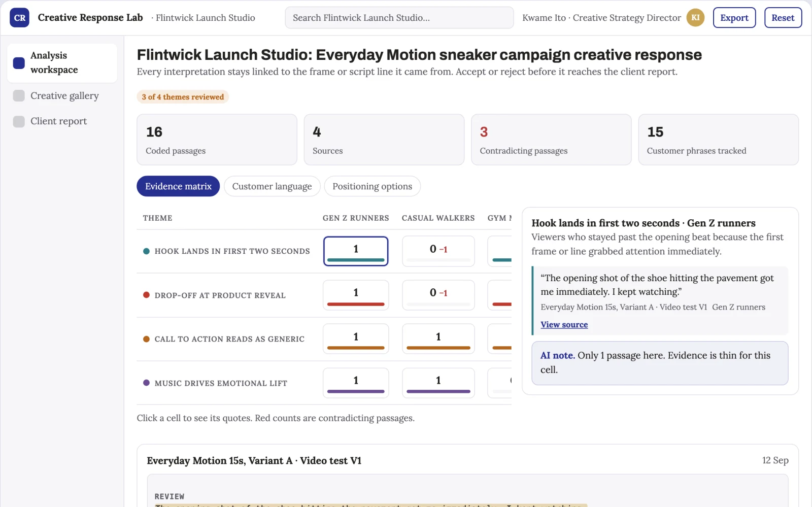Viewport: 812px width, 507px height.
Task: Click the Hook lands in first two seconds label
Action: [x=232, y=251]
